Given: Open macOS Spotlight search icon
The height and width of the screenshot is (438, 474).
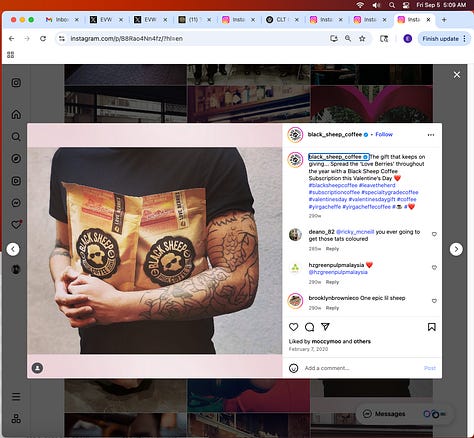Looking at the screenshot, I should pyautogui.click(x=392, y=5).
